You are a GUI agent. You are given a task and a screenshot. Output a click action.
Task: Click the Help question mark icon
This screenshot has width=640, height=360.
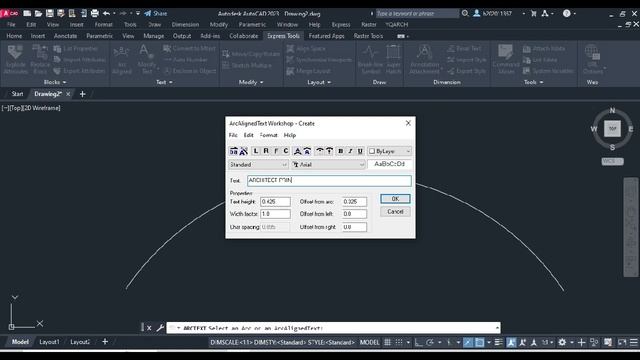[x=567, y=13]
